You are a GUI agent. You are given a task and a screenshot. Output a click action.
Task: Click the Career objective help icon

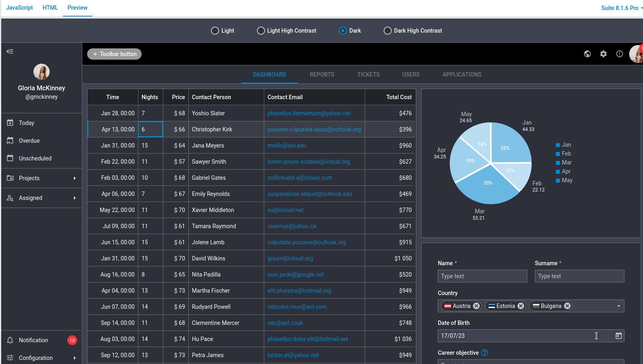pos(485,353)
